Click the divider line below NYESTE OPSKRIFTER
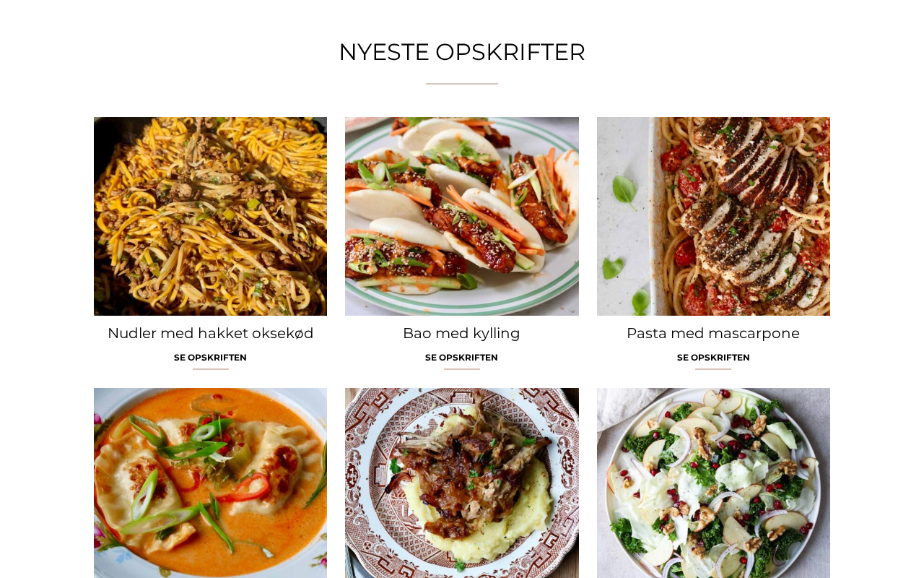 (462, 84)
